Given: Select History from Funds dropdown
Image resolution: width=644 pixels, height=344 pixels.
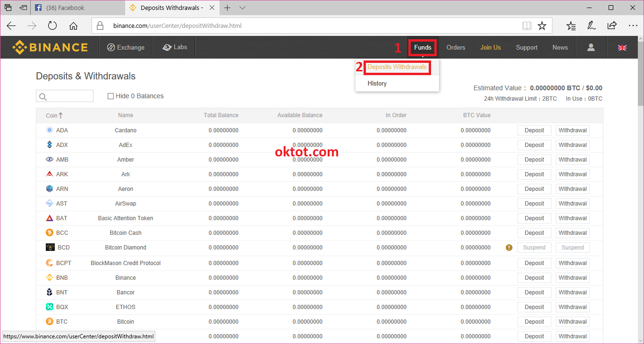Looking at the screenshot, I should pos(377,84).
